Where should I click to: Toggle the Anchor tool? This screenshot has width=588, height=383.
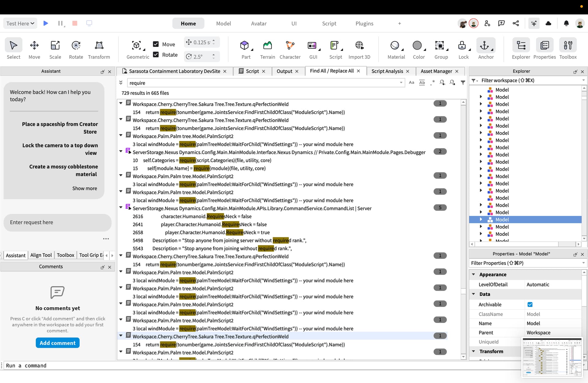pos(486,49)
